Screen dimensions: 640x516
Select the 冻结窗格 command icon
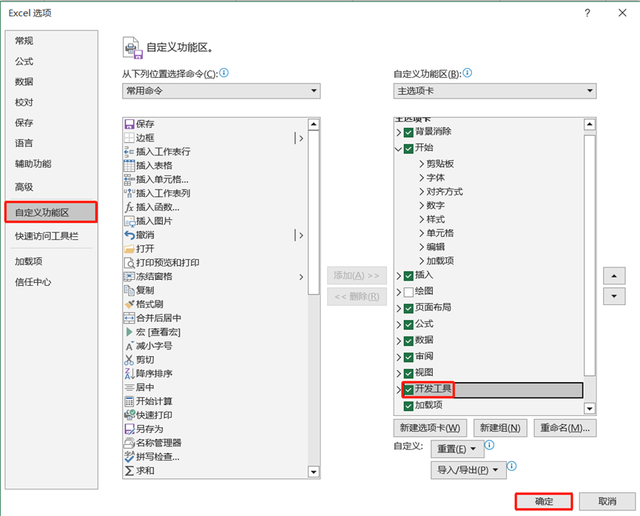pos(129,277)
